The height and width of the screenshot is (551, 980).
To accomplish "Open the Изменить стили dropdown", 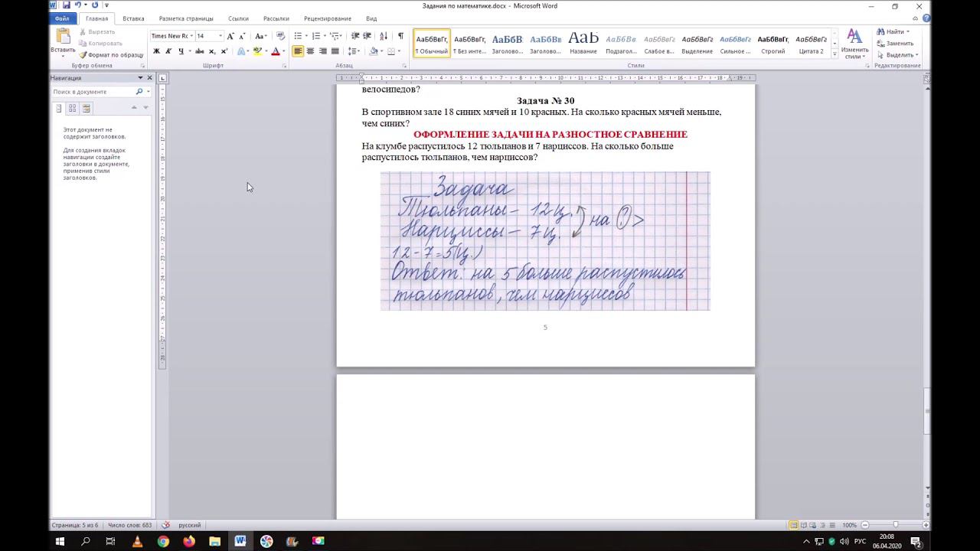I will pos(854,44).
